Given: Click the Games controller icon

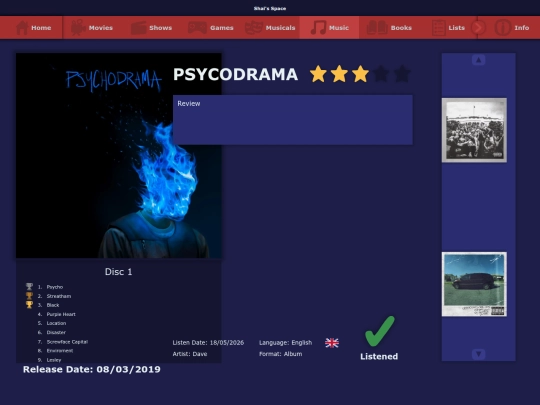Looking at the screenshot, I should tap(197, 28).
